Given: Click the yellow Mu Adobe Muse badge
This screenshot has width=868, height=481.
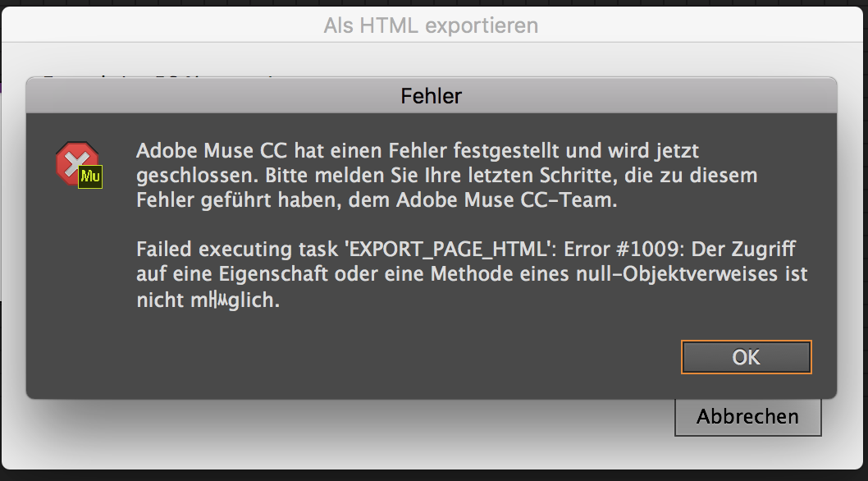Looking at the screenshot, I should point(90,176).
